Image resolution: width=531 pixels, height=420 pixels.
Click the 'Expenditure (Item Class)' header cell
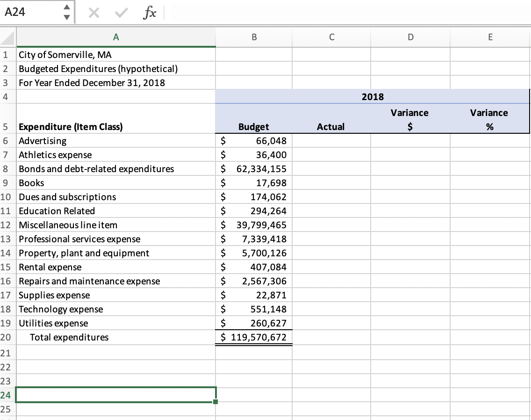(116, 119)
